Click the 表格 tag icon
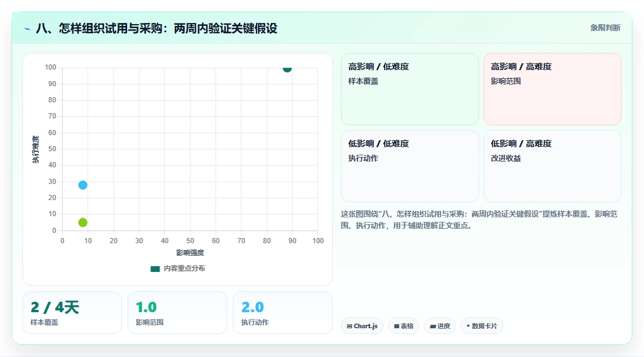Image resolution: width=644 pixels, height=357 pixels. point(397,326)
